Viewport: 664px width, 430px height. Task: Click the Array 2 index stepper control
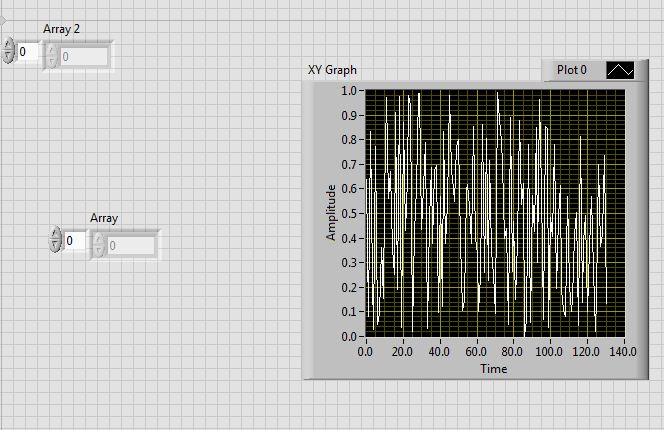(8, 50)
